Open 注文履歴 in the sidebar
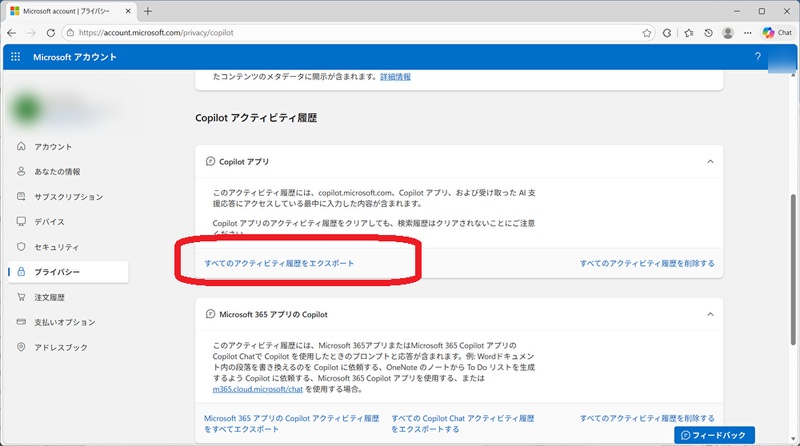The image size is (800, 446). (68, 297)
